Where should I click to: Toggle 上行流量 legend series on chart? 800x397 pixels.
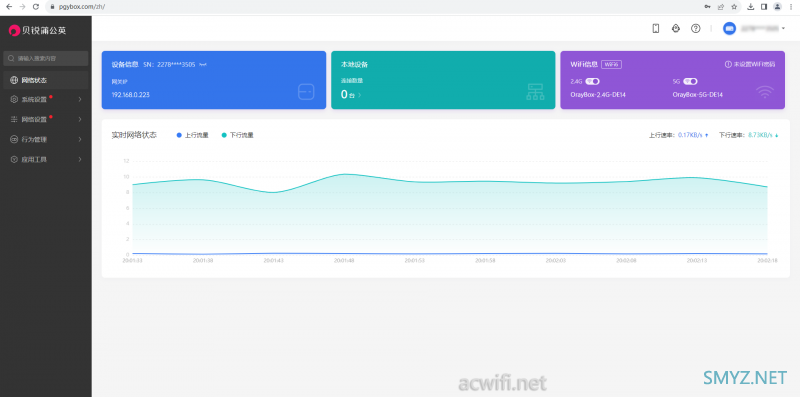(192, 135)
